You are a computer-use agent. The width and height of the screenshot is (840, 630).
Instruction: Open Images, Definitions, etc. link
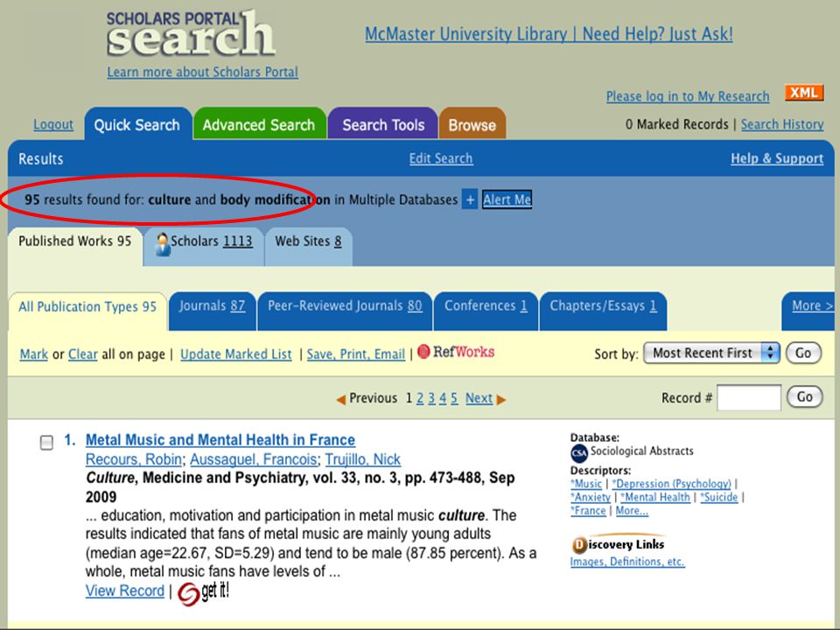627,562
